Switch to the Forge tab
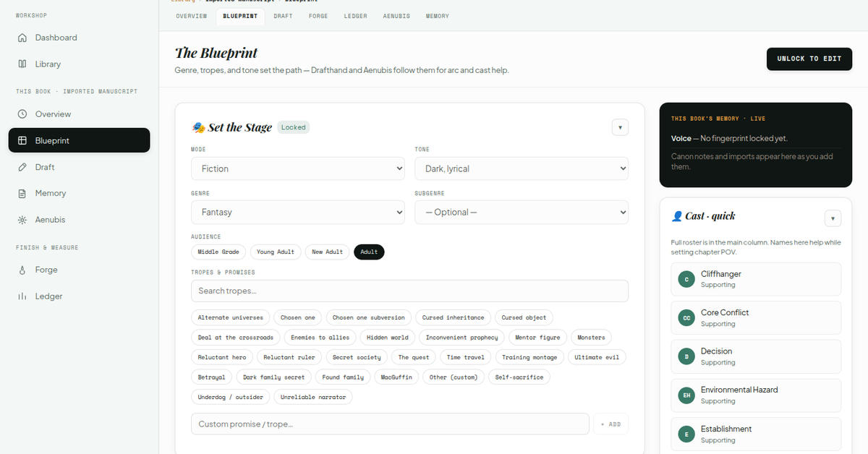 pyautogui.click(x=318, y=16)
